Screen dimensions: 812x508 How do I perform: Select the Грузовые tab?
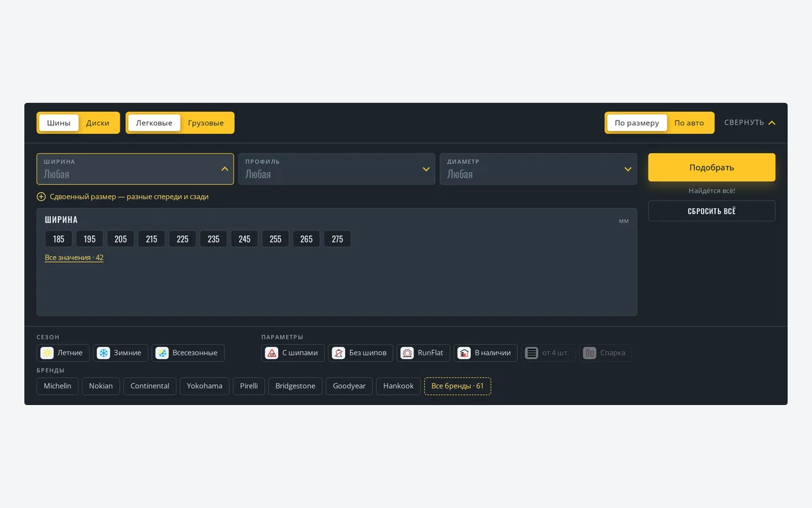(x=206, y=123)
